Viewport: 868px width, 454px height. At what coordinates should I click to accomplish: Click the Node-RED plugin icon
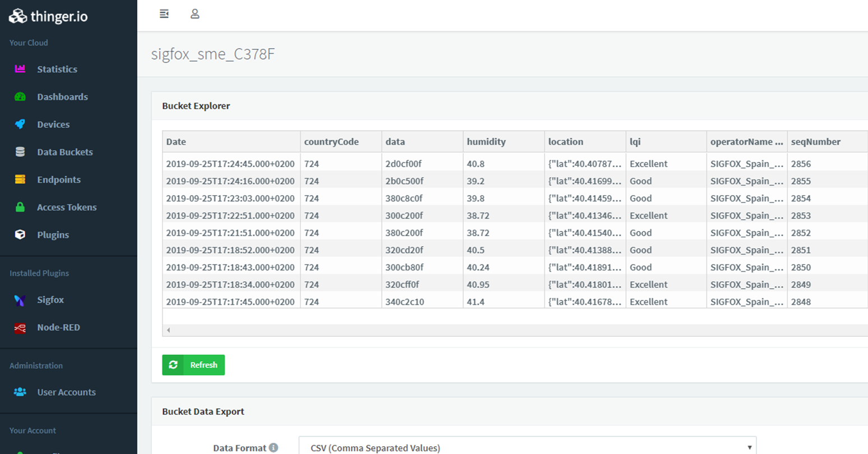20,327
